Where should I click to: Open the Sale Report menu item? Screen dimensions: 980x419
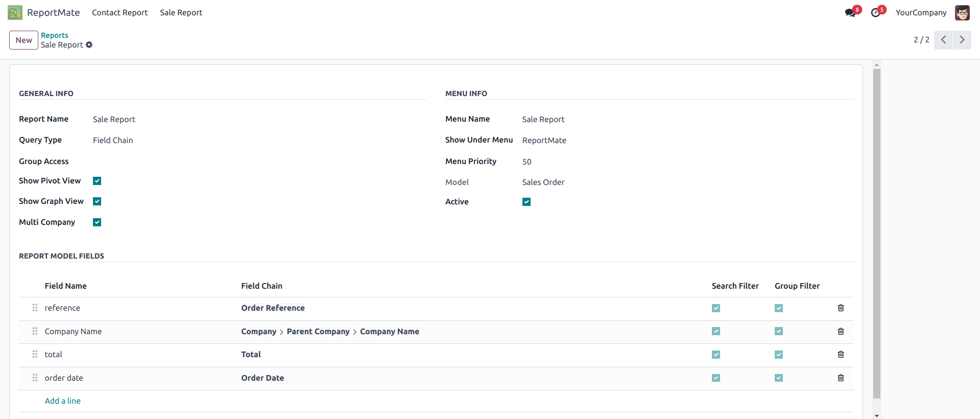click(181, 13)
